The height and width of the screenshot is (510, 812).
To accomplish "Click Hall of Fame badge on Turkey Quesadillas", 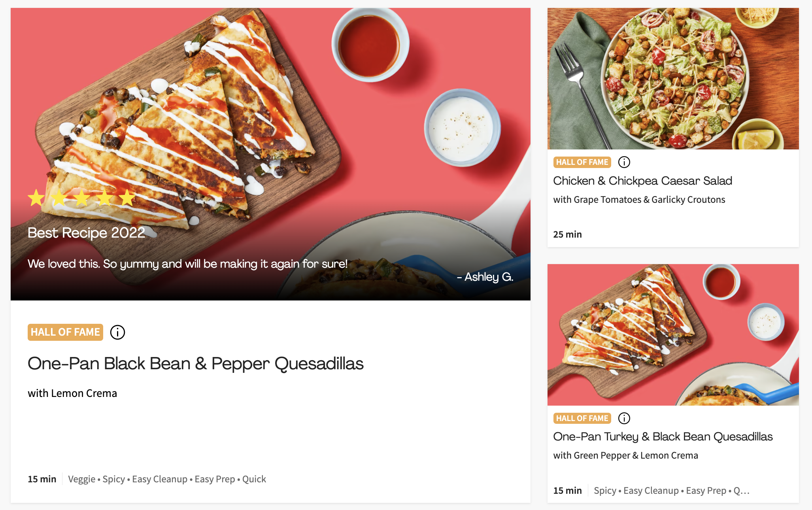I will 582,418.
